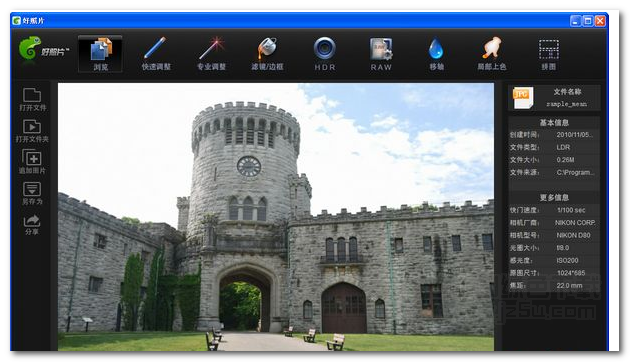Click the file type LDR value
Screen dimensions: 630x362
coord(563,147)
